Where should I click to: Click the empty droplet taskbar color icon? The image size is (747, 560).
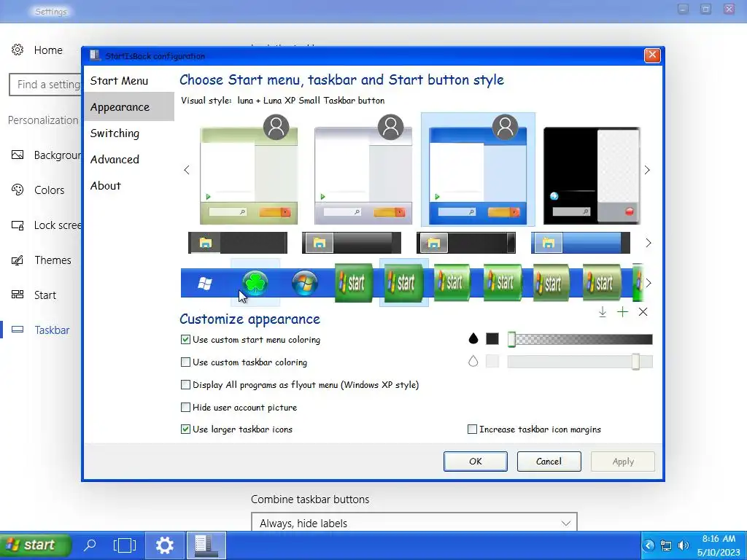point(473,361)
